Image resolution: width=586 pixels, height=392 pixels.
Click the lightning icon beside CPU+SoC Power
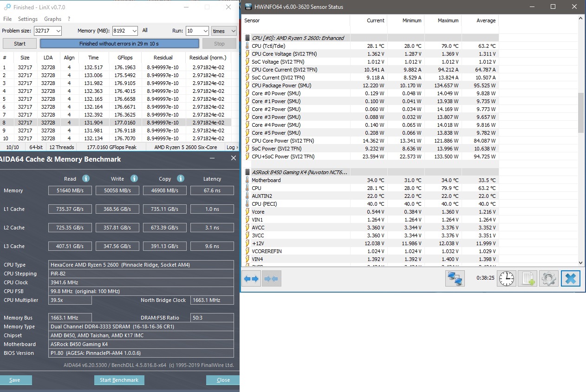(x=247, y=157)
